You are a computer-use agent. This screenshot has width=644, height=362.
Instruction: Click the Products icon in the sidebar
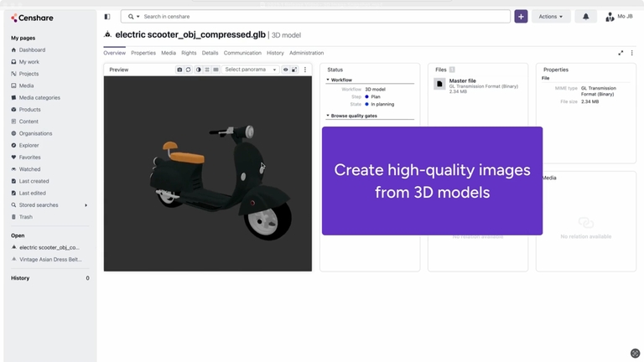pyautogui.click(x=13, y=109)
